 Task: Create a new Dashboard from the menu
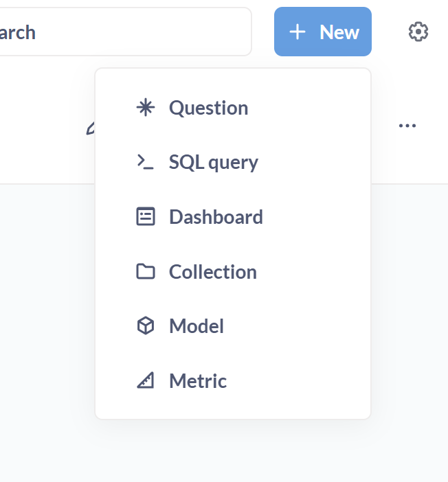216,217
